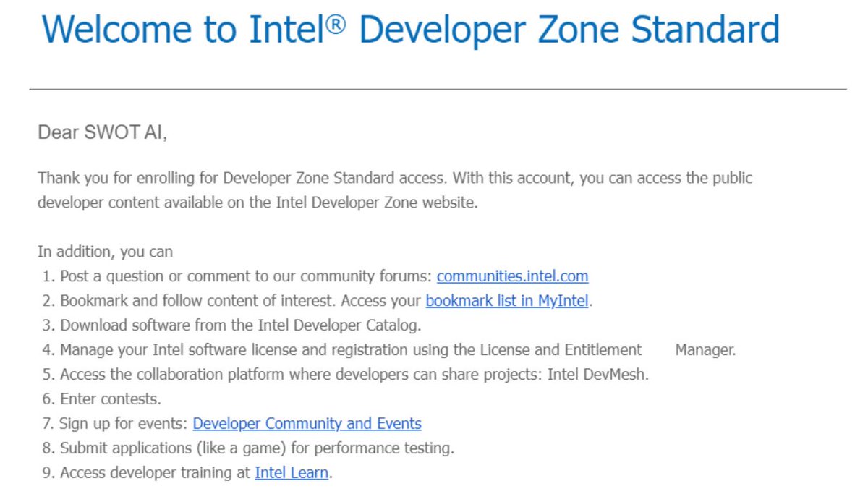
Task: Click the 'Post a question or comment' text
Action: (x=246, y=276)
